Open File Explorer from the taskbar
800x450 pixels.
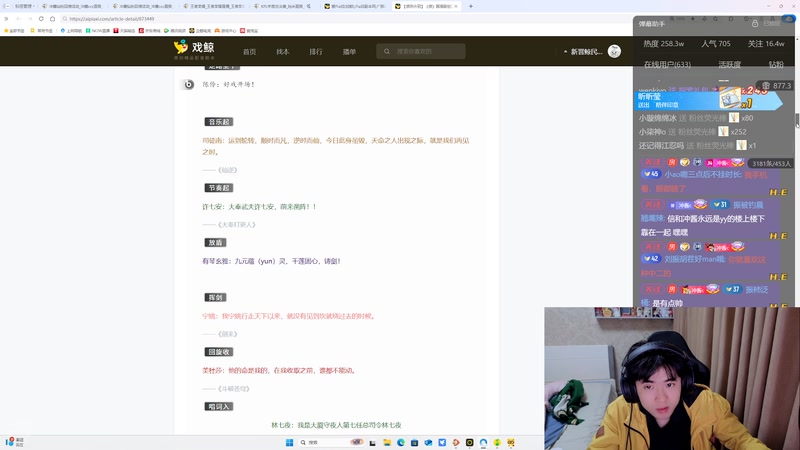[387, 442]
